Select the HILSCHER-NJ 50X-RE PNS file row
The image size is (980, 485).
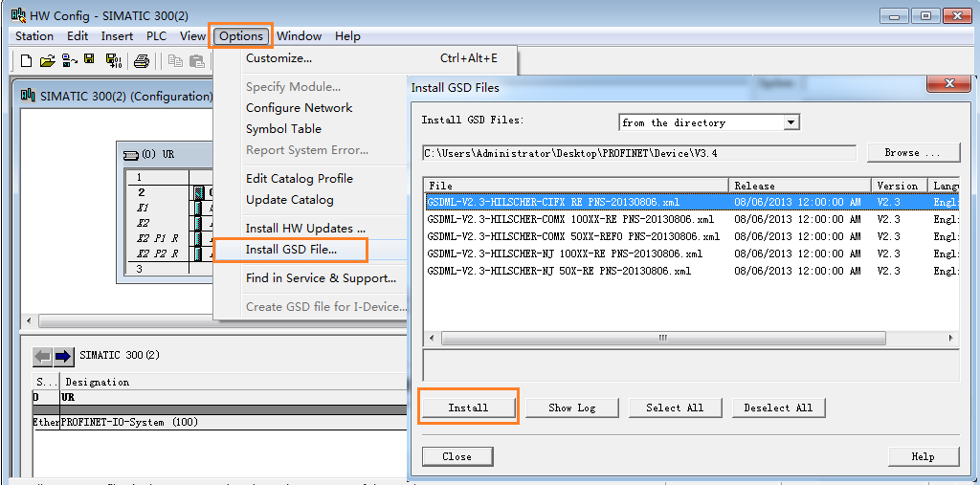[691, 271]
